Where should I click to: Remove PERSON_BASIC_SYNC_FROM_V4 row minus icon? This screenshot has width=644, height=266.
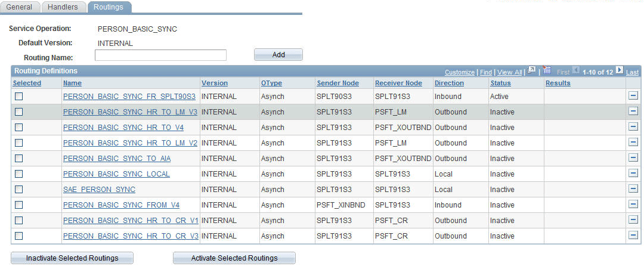click(x=633, y=205)
